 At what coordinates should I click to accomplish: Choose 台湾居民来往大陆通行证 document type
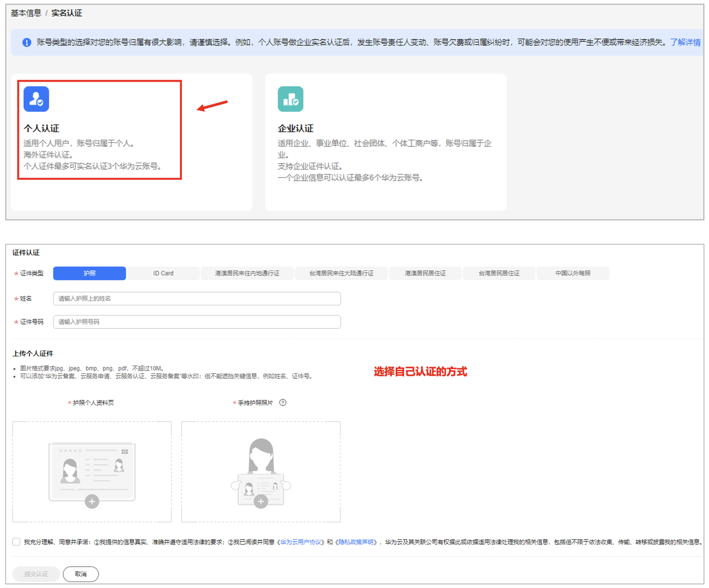[341, 273]
